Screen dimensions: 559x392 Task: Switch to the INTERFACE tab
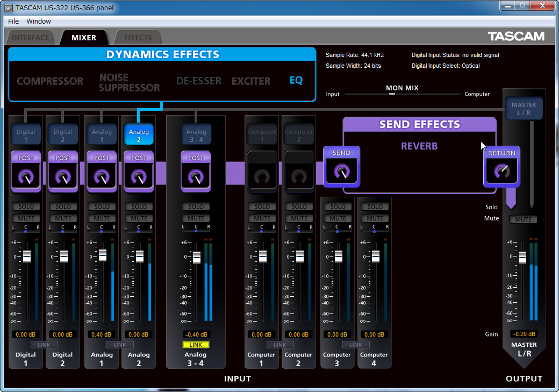coord(30,38)
